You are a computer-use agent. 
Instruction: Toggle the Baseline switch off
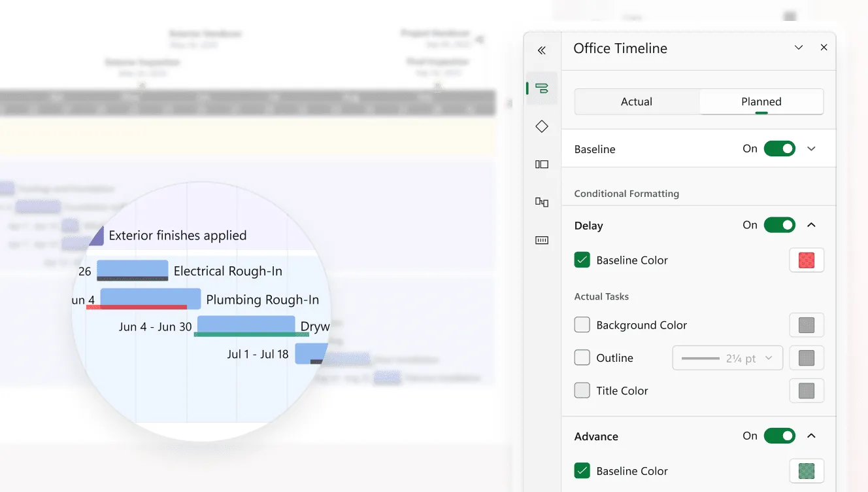[779, 149]
